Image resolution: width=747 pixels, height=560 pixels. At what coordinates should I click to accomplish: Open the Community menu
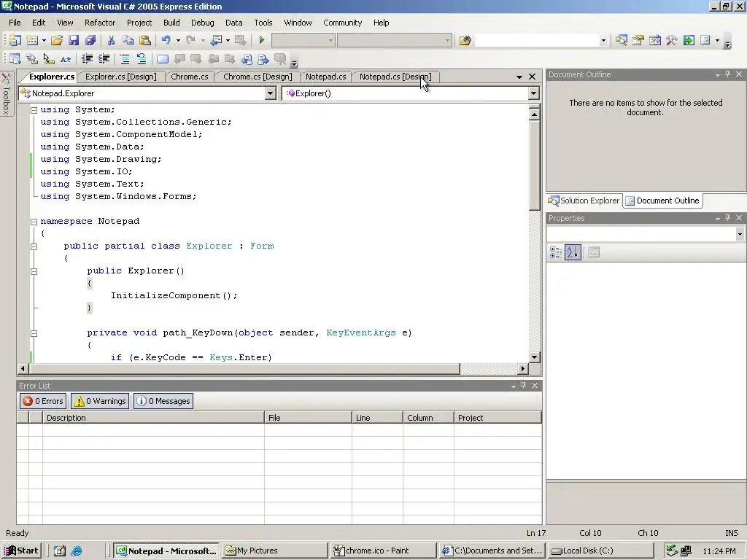[x=343, y=23]
